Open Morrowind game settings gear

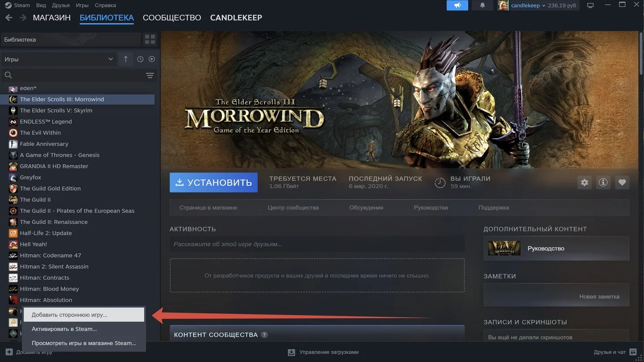(x=585, y=182)
